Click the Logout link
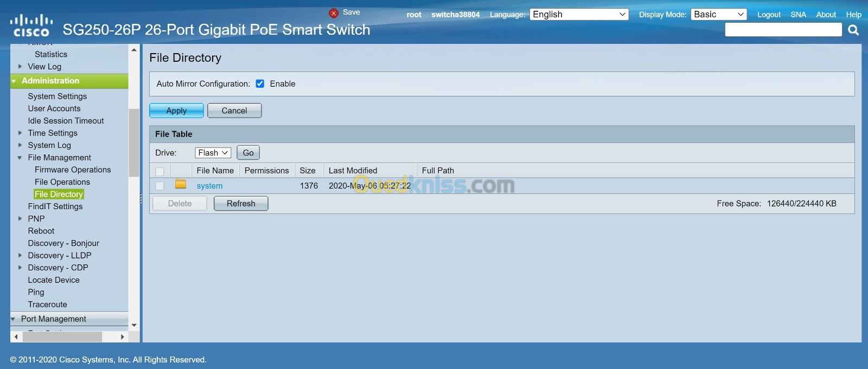 [769, 15]
